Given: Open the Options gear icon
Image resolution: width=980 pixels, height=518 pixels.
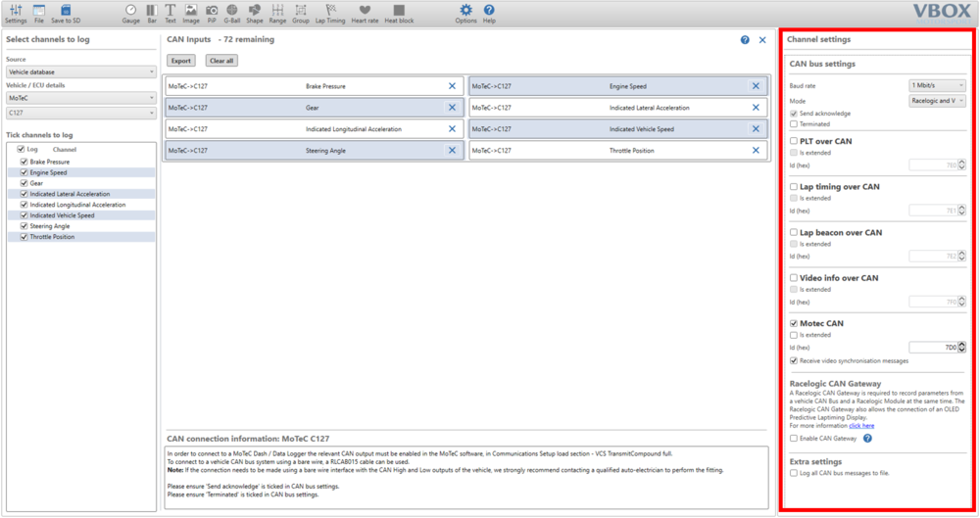Looking at the screenshot, I should coord(465,13).
